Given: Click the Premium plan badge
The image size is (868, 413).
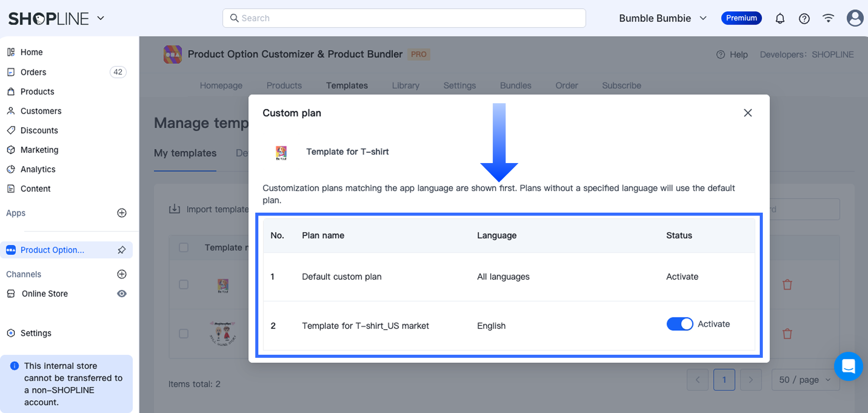Looking at the screenshot, I should pos(741,18).
